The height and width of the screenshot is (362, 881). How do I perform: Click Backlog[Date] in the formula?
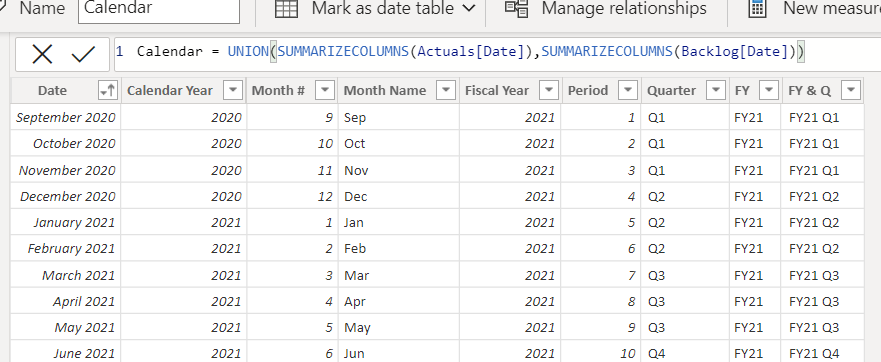[x=735, y=52]
